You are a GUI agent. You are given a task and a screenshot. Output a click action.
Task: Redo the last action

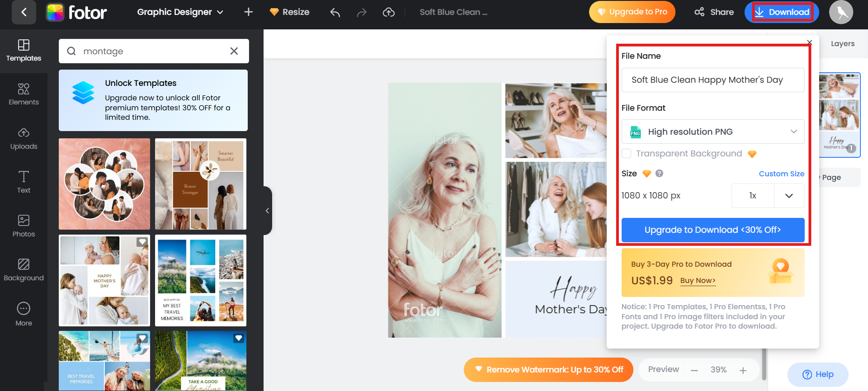(x=361, y=12)
